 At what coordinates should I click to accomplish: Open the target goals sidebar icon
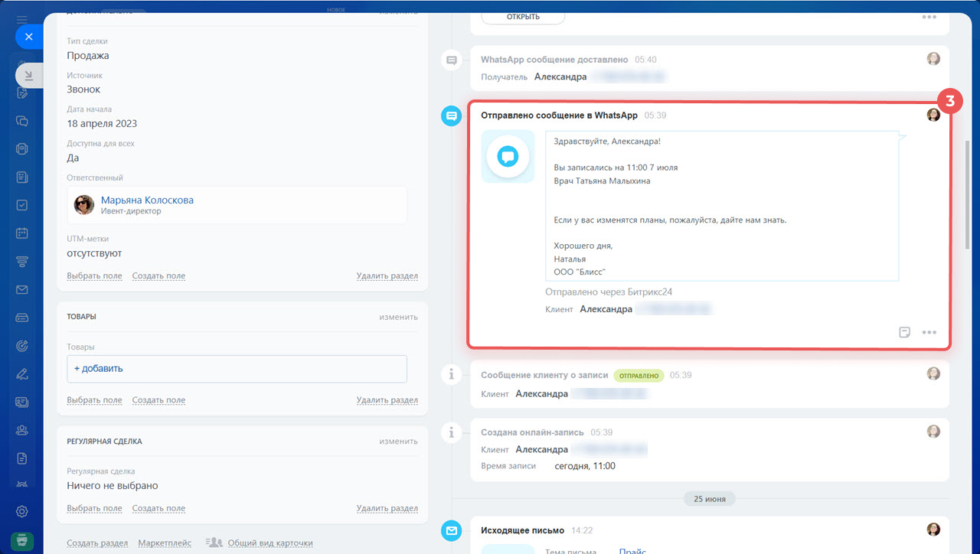pos(22,346)
